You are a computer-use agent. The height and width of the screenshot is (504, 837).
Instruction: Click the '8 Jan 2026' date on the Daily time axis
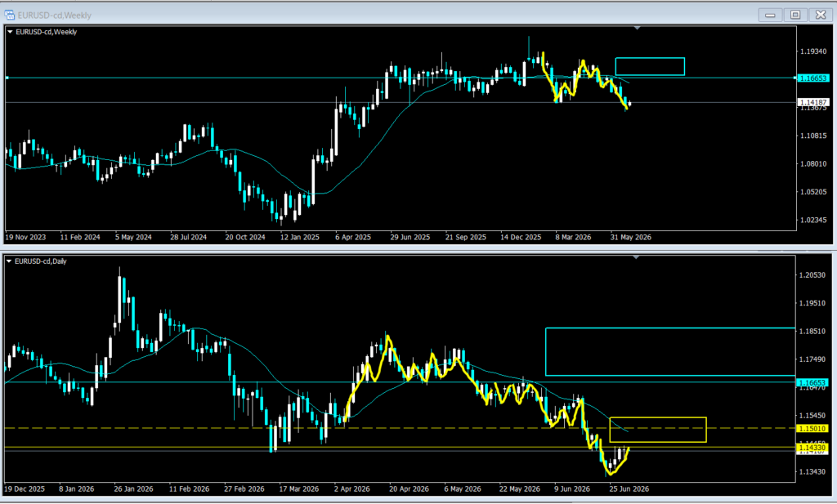click(76, 489)
